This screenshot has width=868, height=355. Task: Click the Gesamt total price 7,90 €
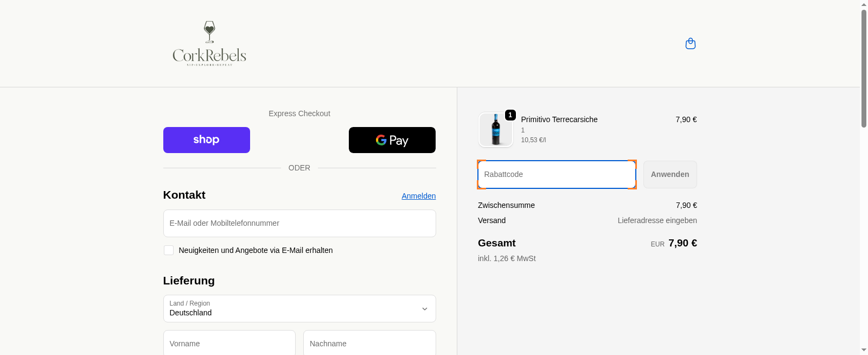[682, 243]
